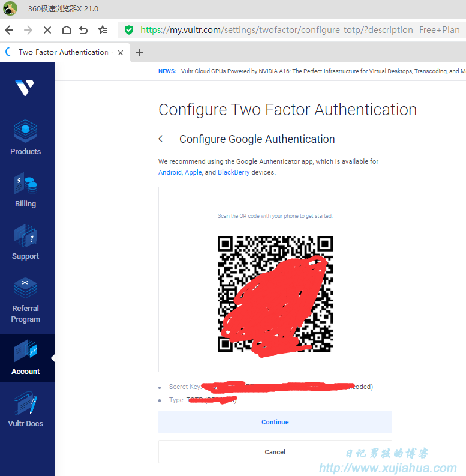Open Referral Program in the sidebar
Viewport: 466px width, 476px height.
[25, 300]
